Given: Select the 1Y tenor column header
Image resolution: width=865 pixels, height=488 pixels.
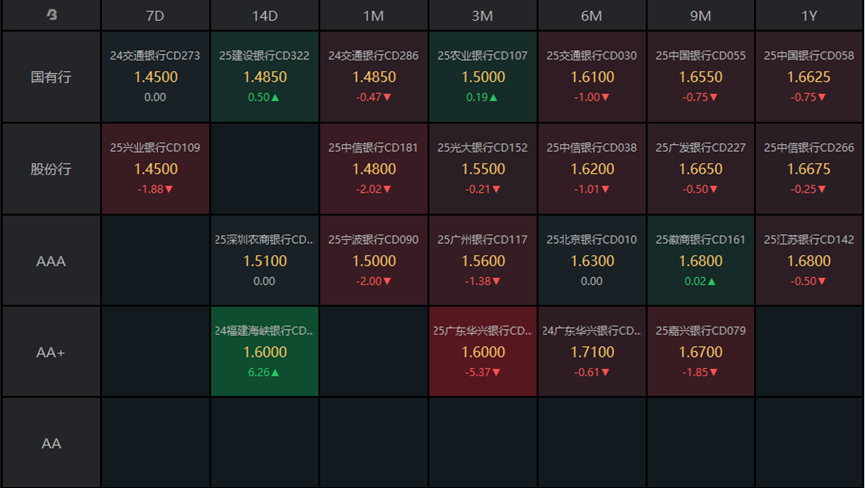Looking at the screenshot, I should click(x=809, y=15).
